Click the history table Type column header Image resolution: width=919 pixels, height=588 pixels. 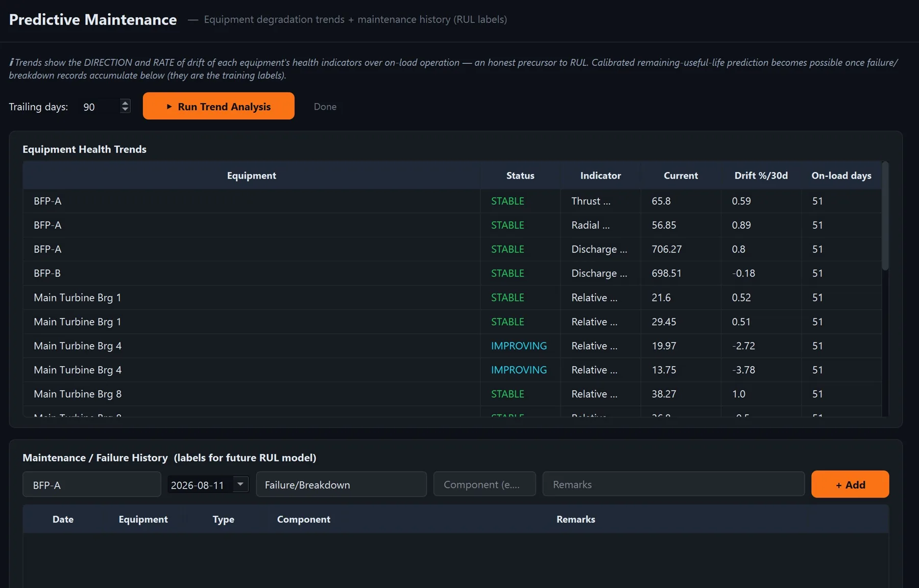pyautogui.click(x=223, y=519)
